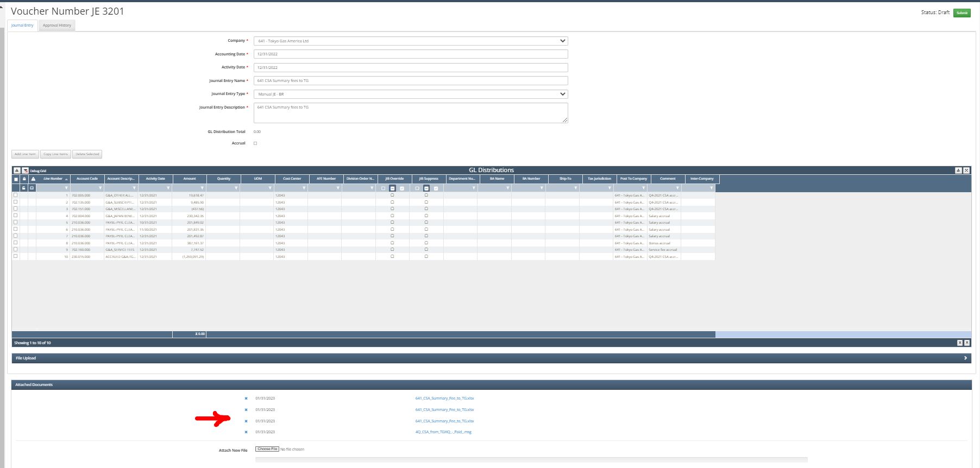Click the warning triangle icon in grid header
Image resolution: width=980 pixels, height=468 pixels.
pos(33,179)
